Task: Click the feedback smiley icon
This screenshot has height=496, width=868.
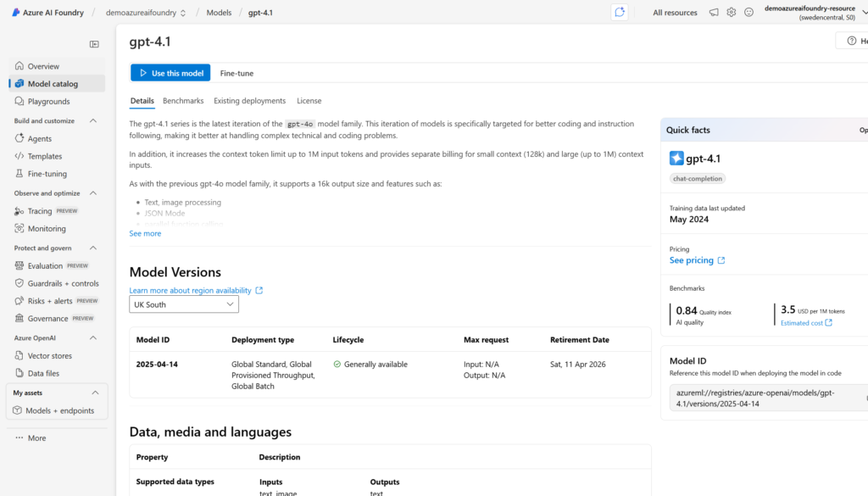Action: [749, 12]
